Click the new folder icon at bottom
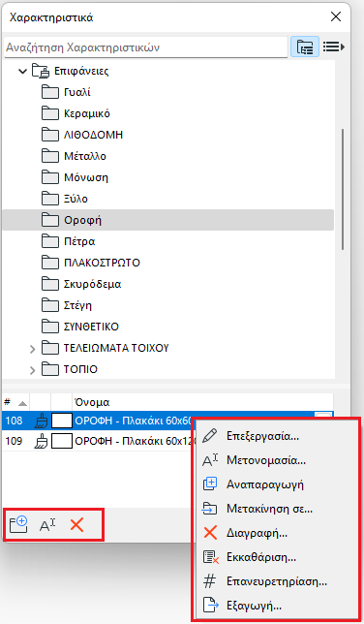The width and height of the screenshot is (364, 624). tap(18, 525)
